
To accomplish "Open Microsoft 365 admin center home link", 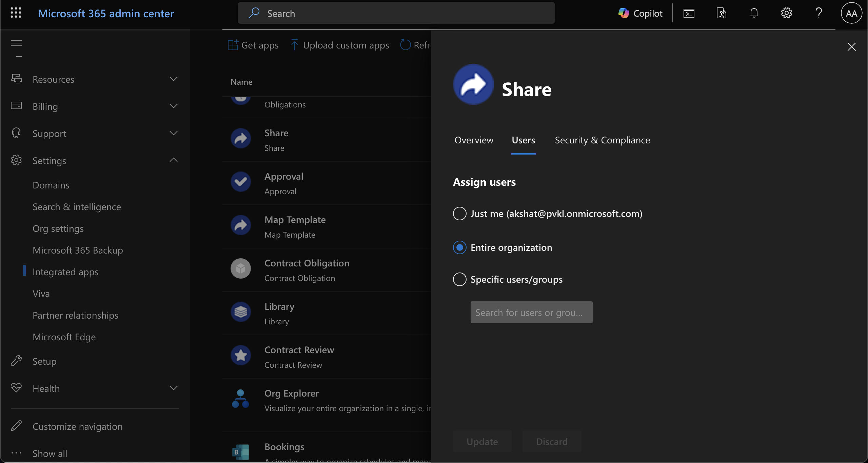I will point(106,13).
